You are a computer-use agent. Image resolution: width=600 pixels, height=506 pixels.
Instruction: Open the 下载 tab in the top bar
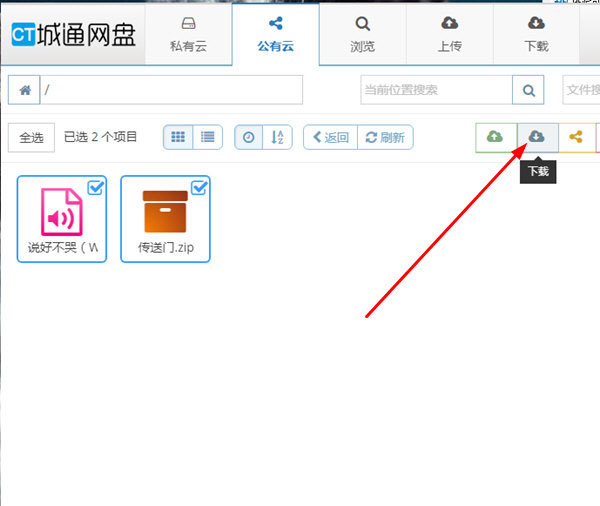pyautogui.click(x=536, y=35)
